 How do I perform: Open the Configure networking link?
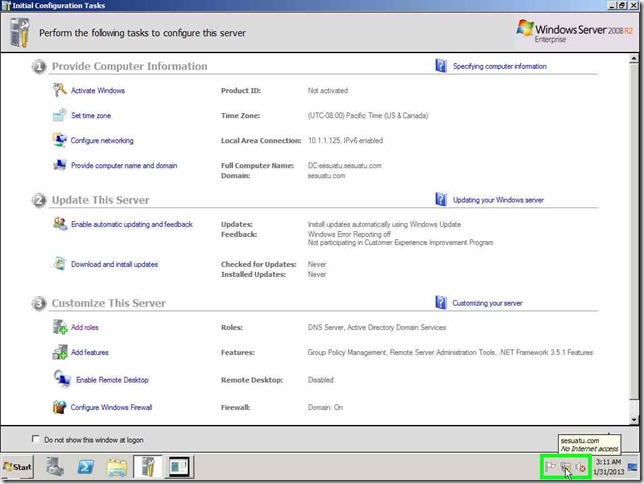[x=102, y=141]
